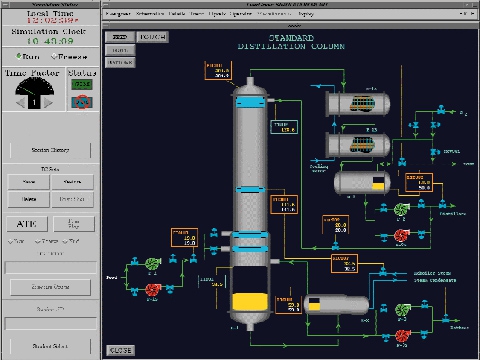Image resolution: width=480 pixels, height=360 pixels.
Task: Click the red bottoms pump
Action: tap(403, 335)
